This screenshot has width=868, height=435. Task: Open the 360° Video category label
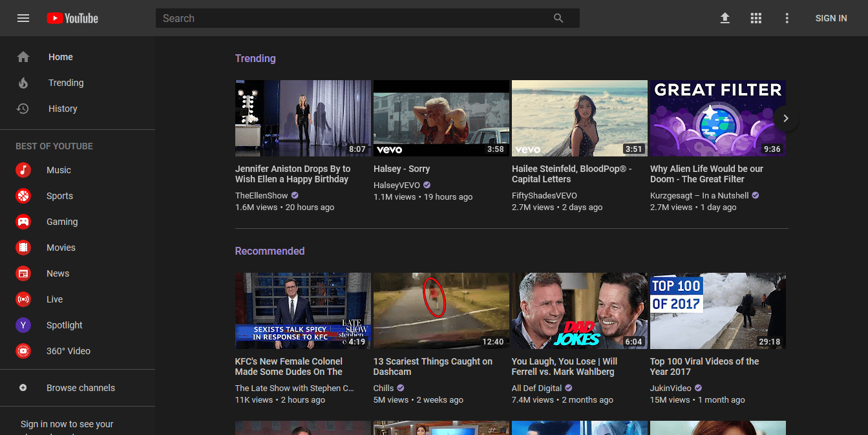[69, 351]
